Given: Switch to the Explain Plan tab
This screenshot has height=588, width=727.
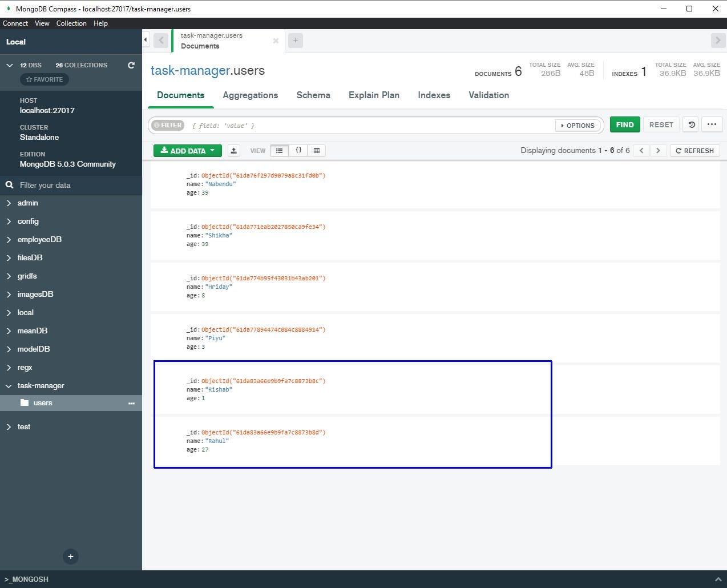Looking at the screenshot, I should point(374,95).
